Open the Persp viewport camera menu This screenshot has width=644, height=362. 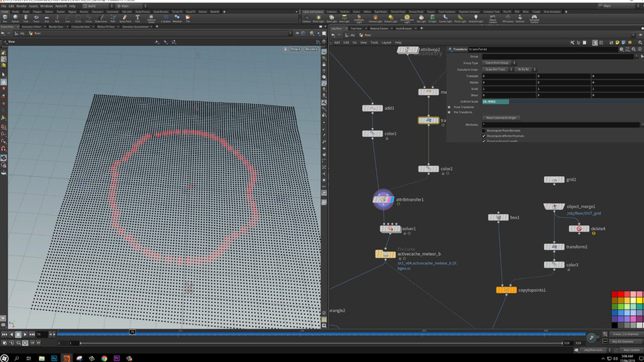[x=294, y=49]
